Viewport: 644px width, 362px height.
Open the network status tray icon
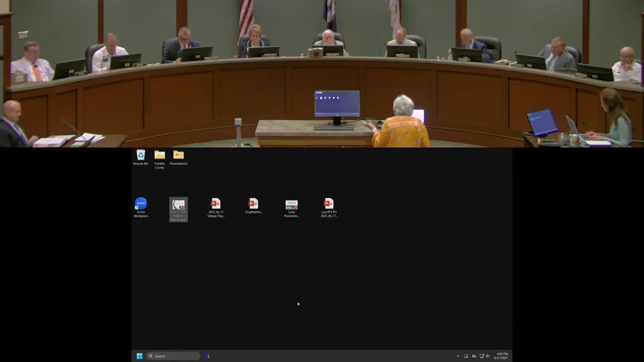482,356
